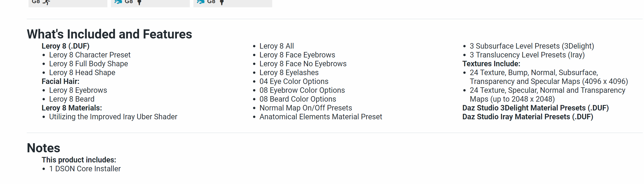Click "Anatomical Elements Material Preset" entry
The image size is (644, 184).
321,117
